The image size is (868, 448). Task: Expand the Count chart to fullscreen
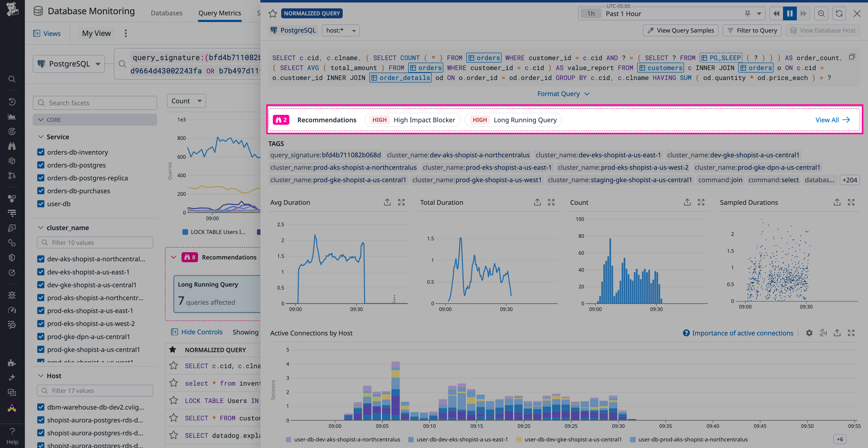click(x=701, y=202)
